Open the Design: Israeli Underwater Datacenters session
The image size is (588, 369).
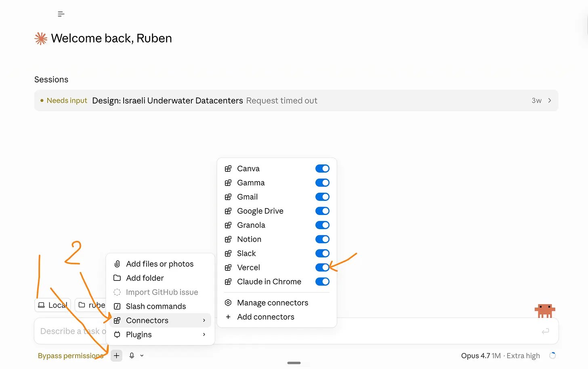coord(296,101)
